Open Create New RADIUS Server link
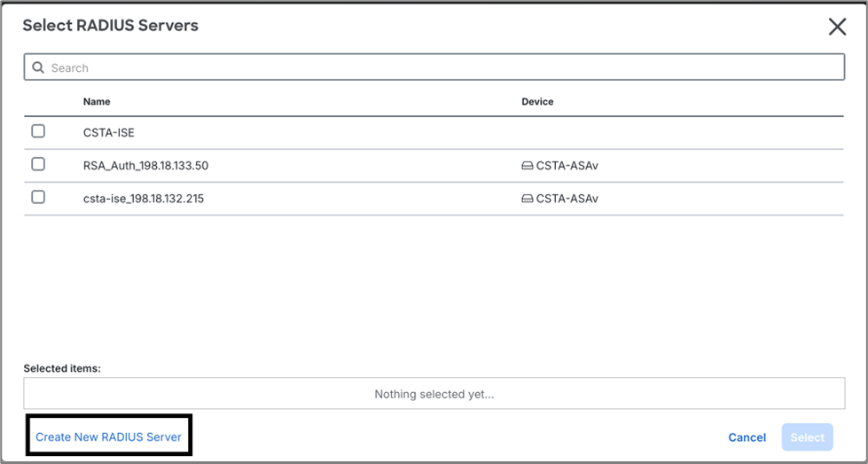 (108, 437)
